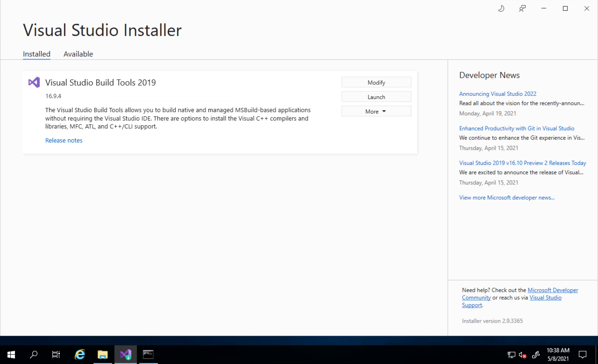Open Windows search magnifier icon
Viewport: 598px width, 364px height.
coord(33,354)
